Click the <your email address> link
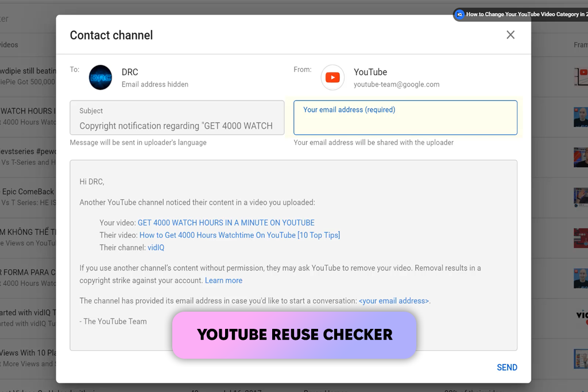Viewport: 588px width, 392px height. click(394, 301)
